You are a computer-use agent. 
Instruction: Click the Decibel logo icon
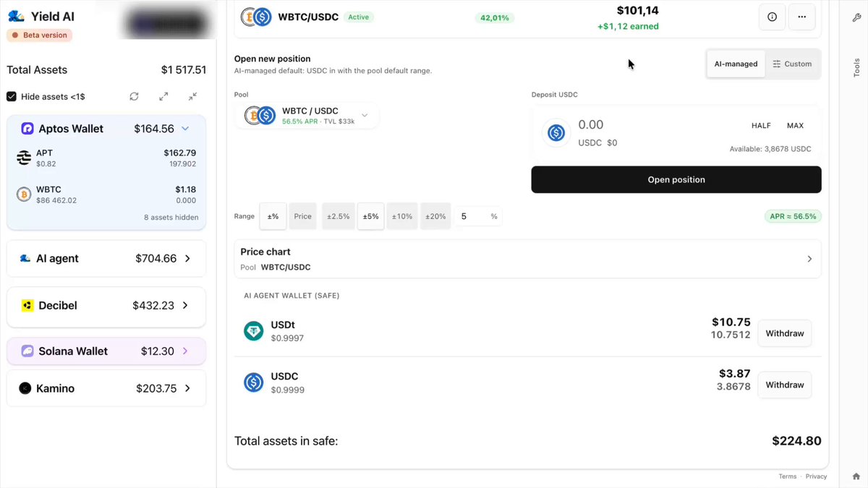pyautogui.click(x=27, y=306)
